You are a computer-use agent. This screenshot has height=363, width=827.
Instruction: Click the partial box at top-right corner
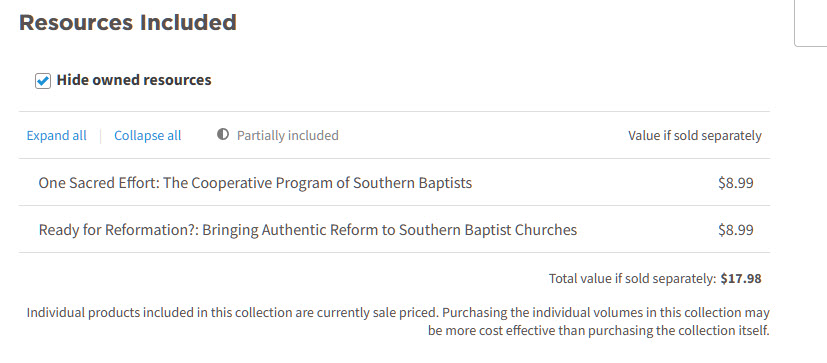[x=811, y=23]
